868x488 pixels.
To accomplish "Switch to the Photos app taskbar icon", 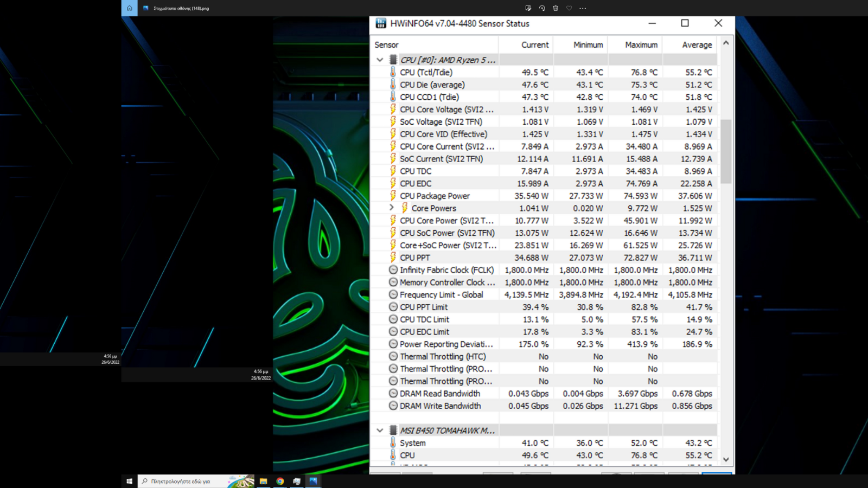I will click(x=313, y=481).
